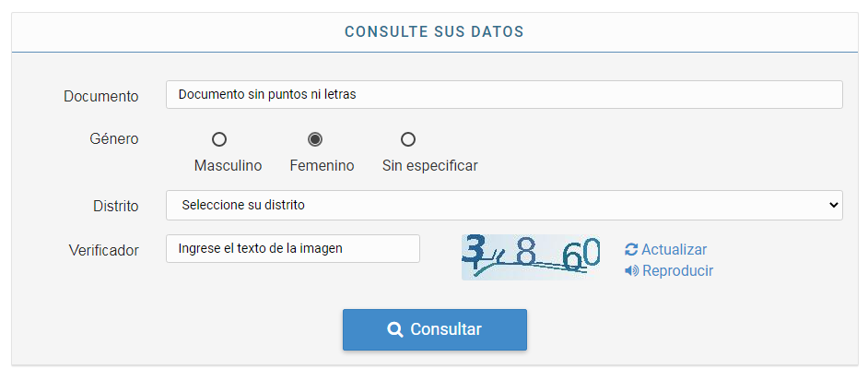Click the Actualizar link text

pyautogui.click(x=674, y=249)
